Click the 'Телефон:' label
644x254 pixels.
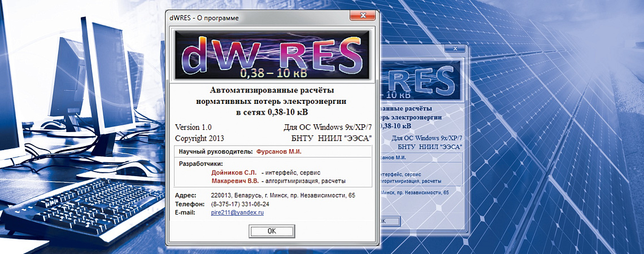click(189, 204)
